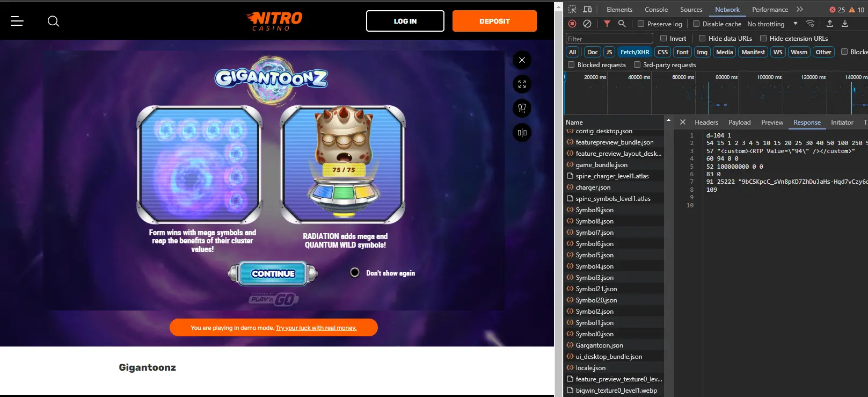Export HAR with the download icon
The height and width of the screenshot is (397, 868).
click(x=845, y=24)
